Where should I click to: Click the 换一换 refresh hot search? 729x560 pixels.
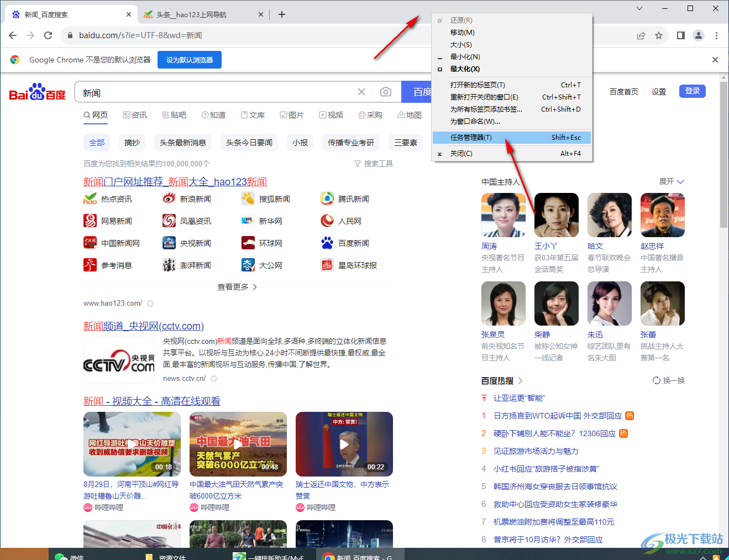[x=669, y=380]
